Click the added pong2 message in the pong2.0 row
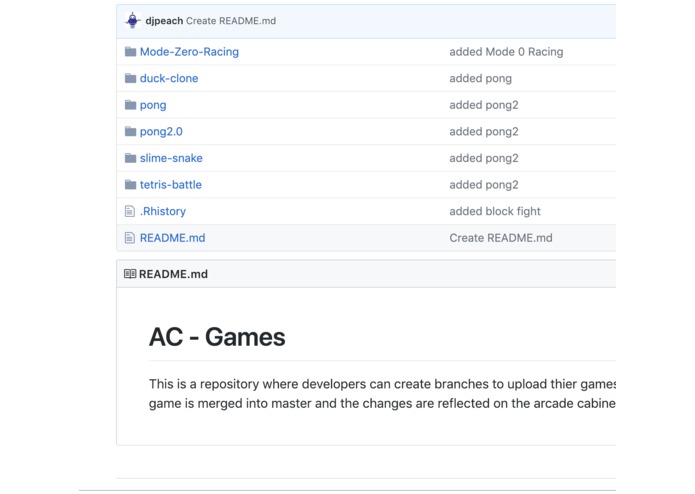This screenshot has width=695, height=494. click(484, 132)
